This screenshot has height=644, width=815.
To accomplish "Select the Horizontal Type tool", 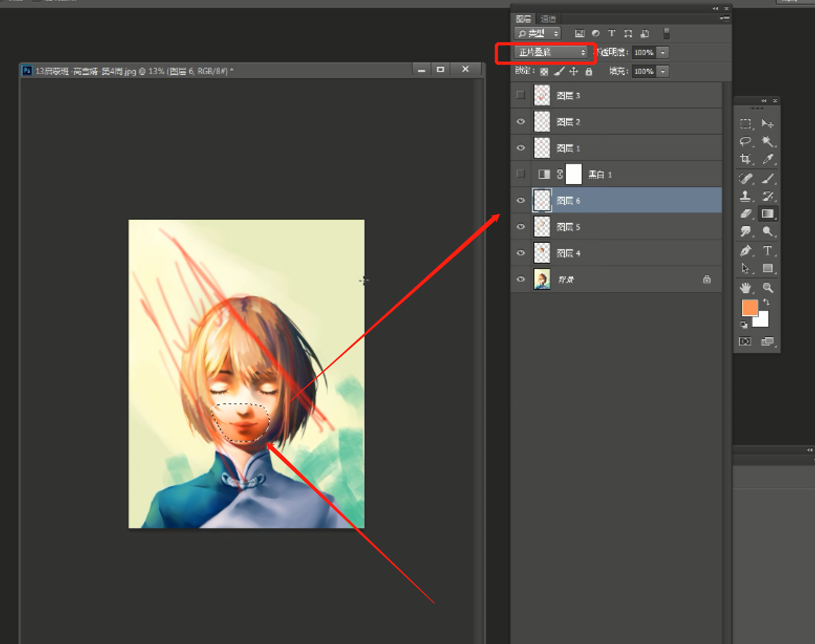I will (768, 251).
